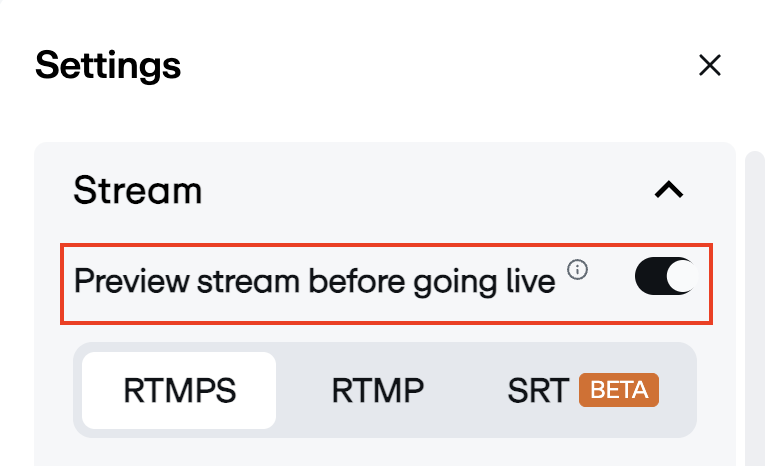Click the upward arrow in the Stream header

tap(668, 190)
